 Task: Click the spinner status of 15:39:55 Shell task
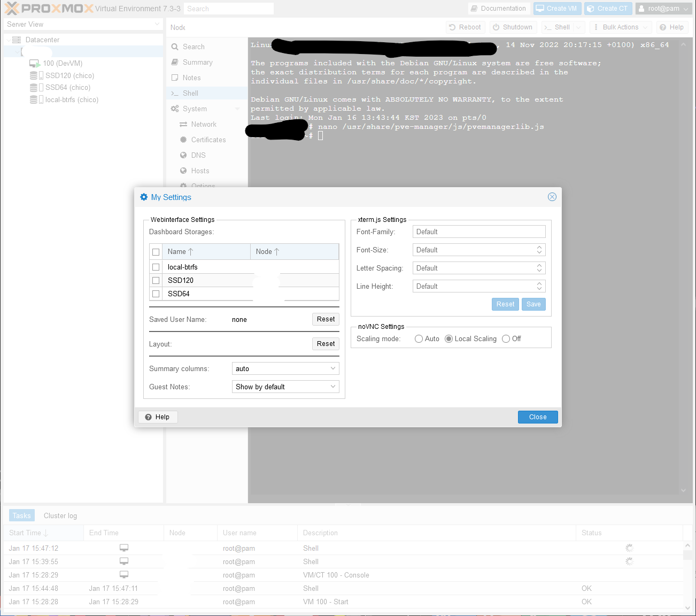coord(629,561)
